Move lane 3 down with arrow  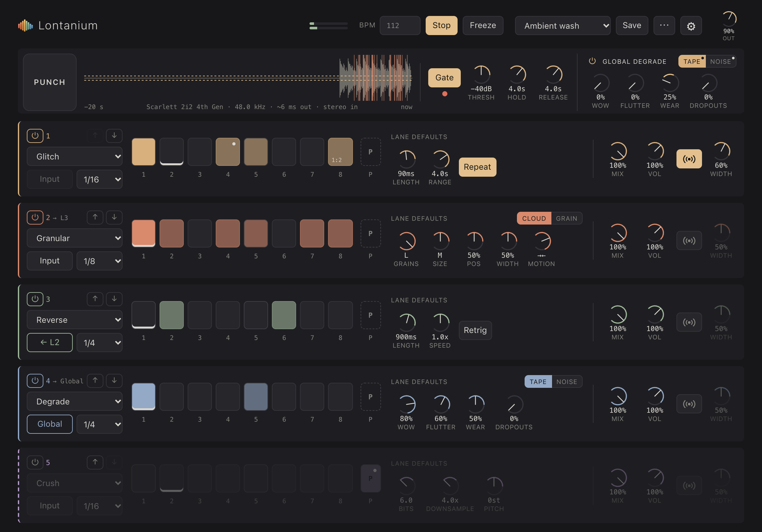click(114, 299)
